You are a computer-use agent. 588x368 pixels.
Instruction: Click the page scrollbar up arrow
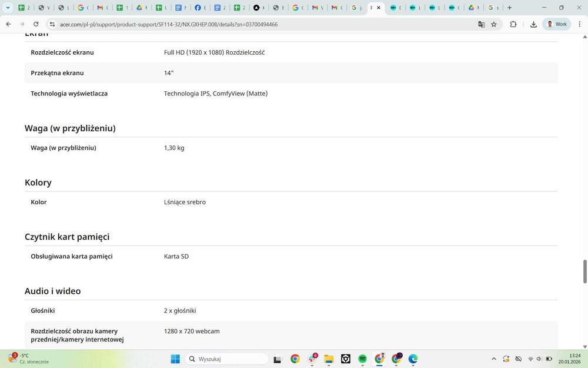tap(584, 37)
